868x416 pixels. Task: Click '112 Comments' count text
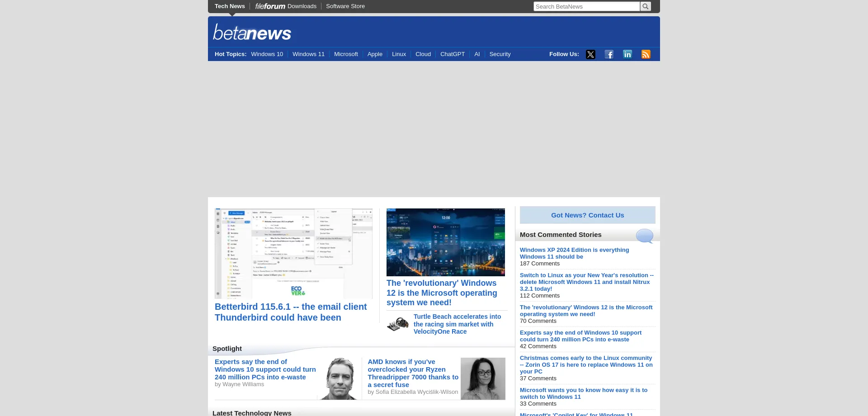[x=540, y=296]
